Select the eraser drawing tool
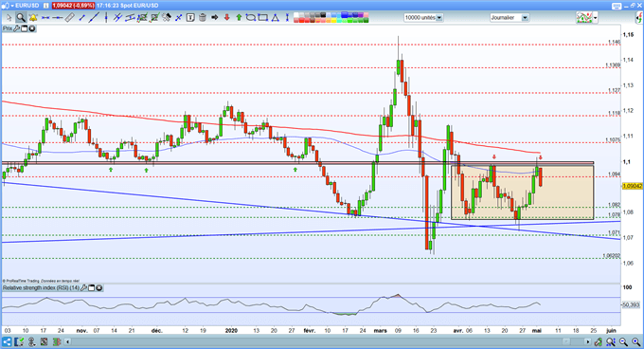The width and height of the screenshot is (644, 349). 167,18
